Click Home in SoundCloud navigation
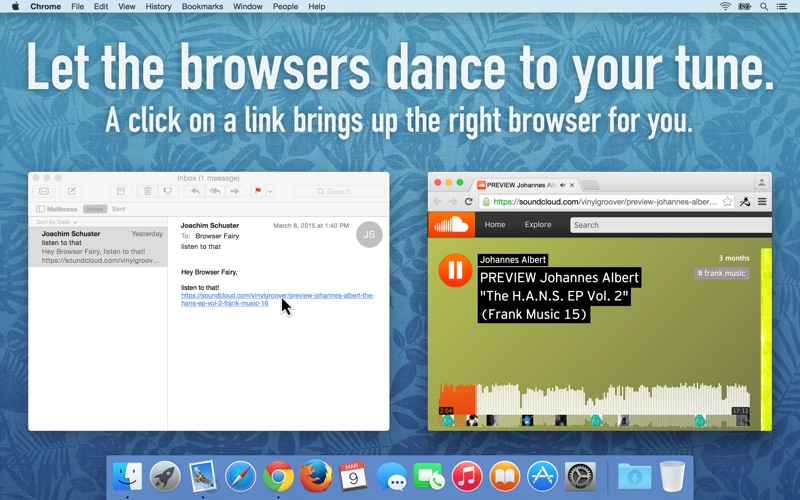The image size is (800, 500). pyautogui.click(x=495, y=224)
